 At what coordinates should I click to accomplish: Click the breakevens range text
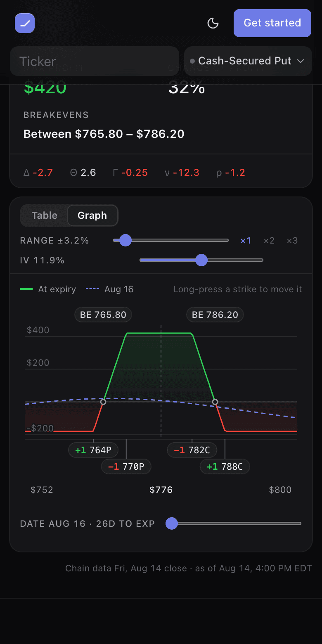(104, 134)
